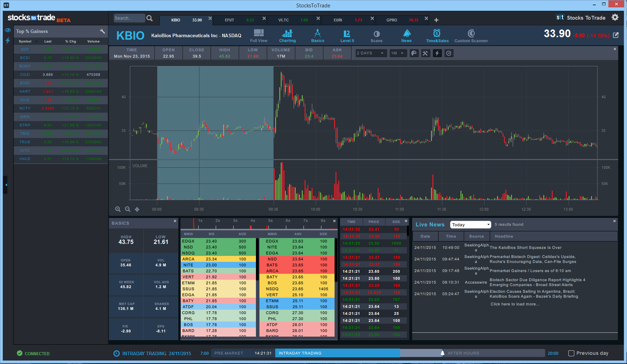Open the News icon
The height and width of the screenshot is (364, 627).
407,36
